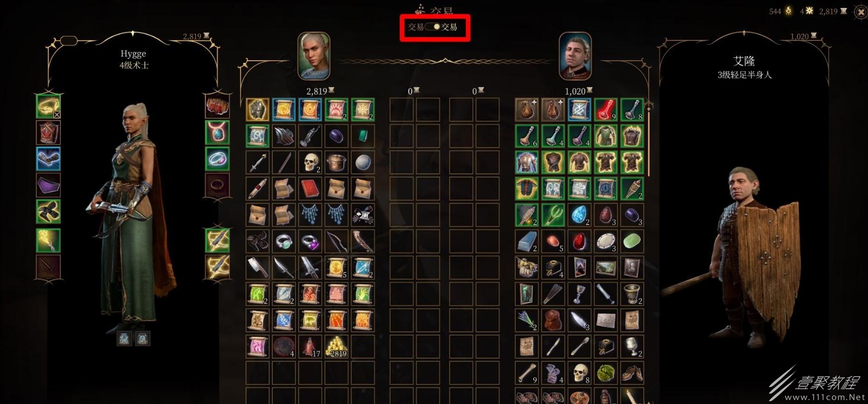Click the merchant inventory scrollbar
This screenshot has height=404, width=868.
(x=650, y=139)
